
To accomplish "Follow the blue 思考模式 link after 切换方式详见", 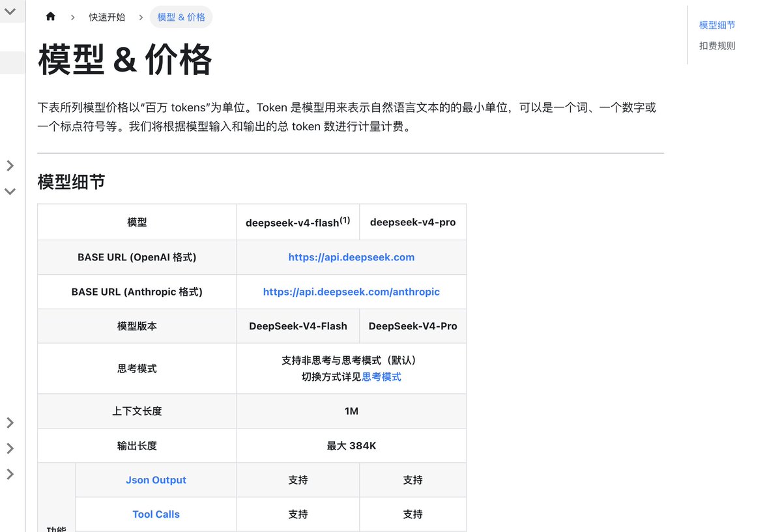I will (x=381, y=376).
